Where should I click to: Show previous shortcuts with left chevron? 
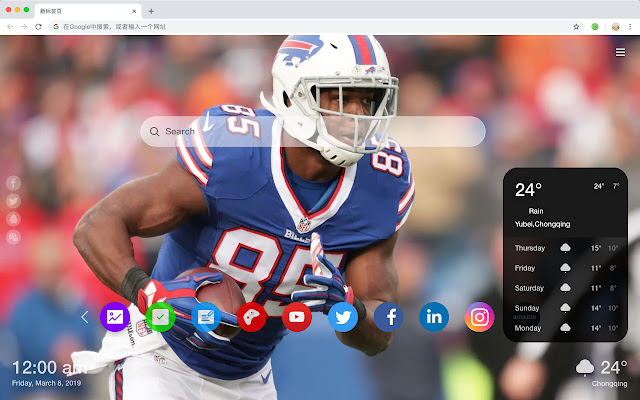(x=85, y=317)
